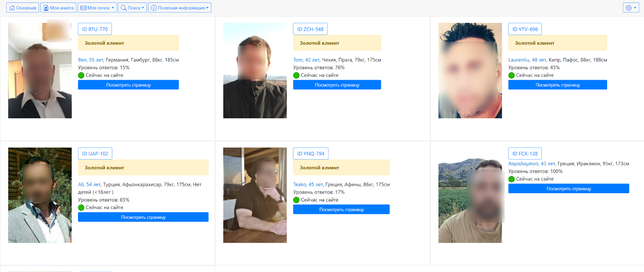Open the Laurentiu, 48 лет profile link
The height and width of the screenshot is (272, 644).
pyautogui.click(x=528, y=60)
